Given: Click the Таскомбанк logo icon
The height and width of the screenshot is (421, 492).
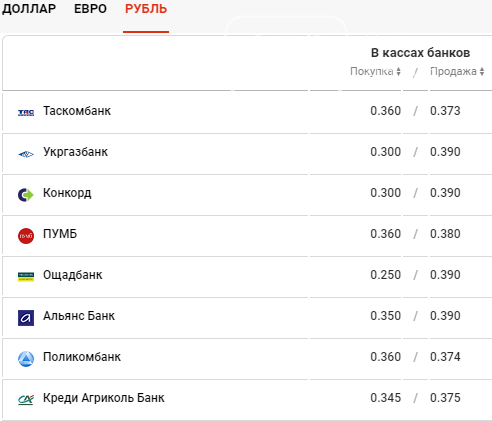Looking at the screenshot, I should point(26,113).
